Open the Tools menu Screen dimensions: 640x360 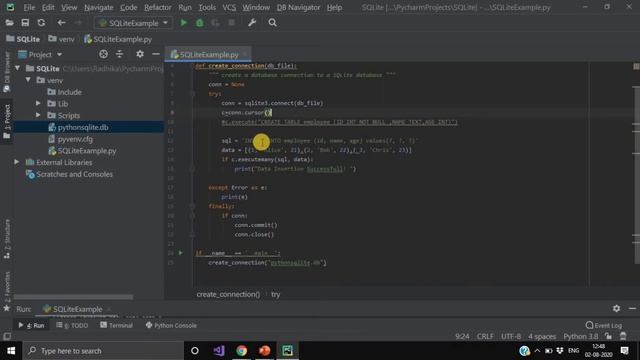coord(207,7)
